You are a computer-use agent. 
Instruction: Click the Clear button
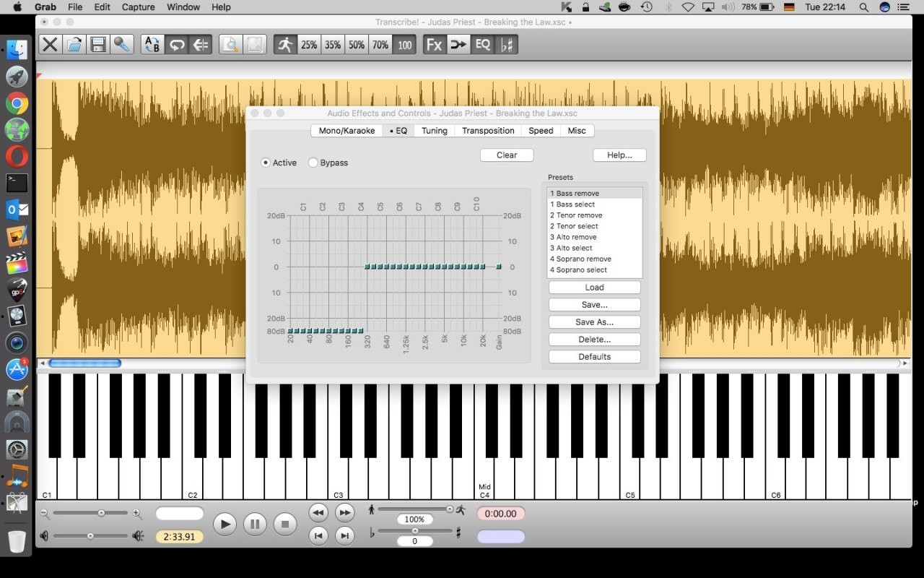[x=507, y=155]
